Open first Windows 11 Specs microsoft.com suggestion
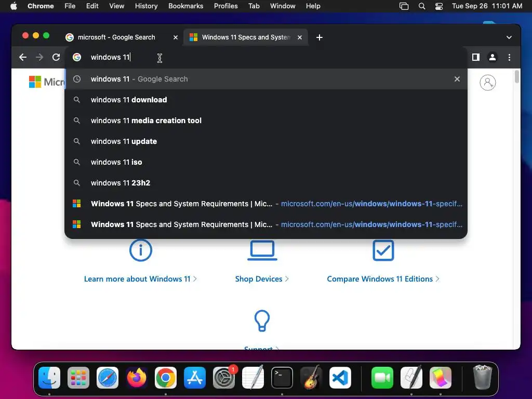Viewport: 532px width, 399px height. tap(265, 204)
